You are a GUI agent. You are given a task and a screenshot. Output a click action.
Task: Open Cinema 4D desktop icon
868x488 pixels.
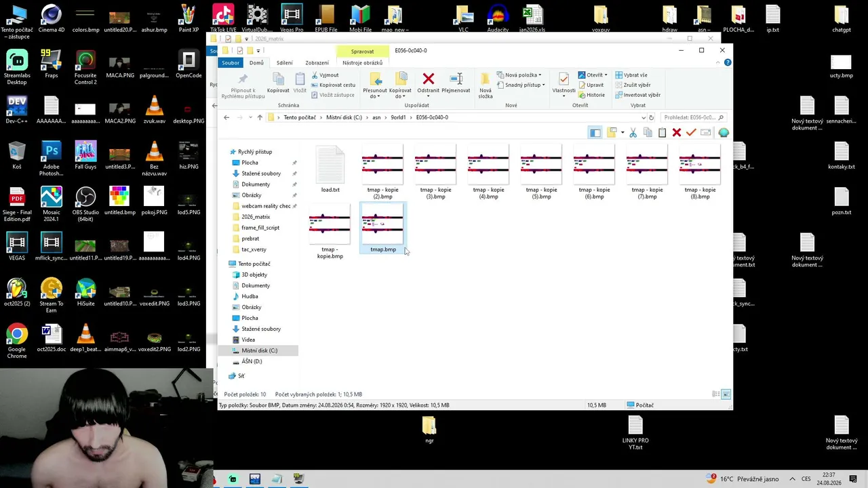52,19
